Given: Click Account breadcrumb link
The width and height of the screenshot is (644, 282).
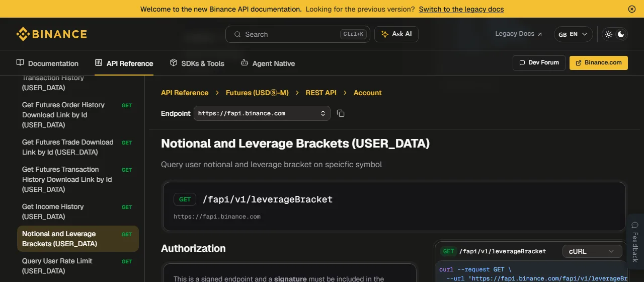Looking at the screenshot, I should pyautogui.click(x=368, y=93).
